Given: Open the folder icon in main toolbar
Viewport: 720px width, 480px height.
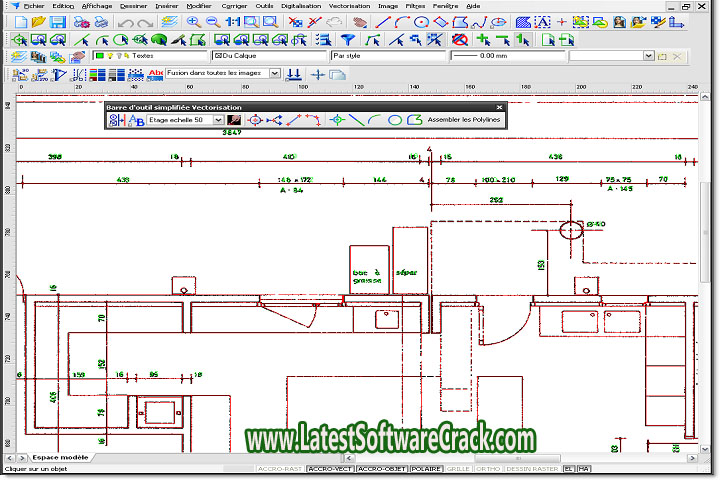Looking at the screenshot, I should coord(38,22).
